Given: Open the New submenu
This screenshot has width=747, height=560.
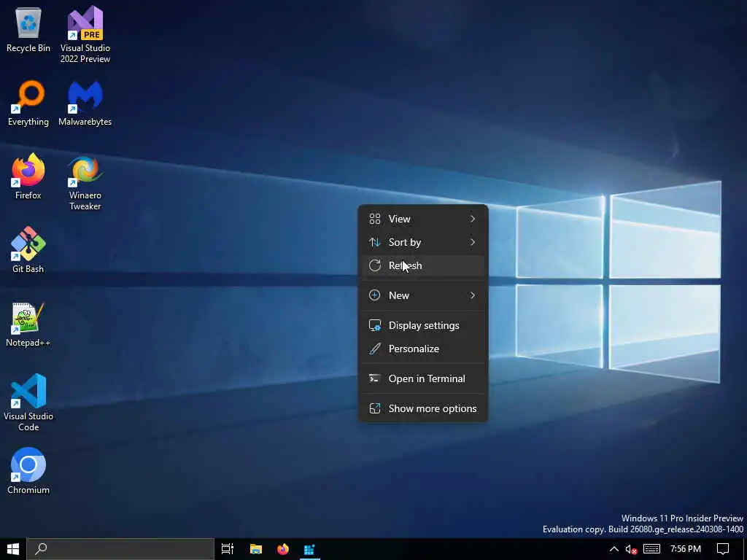Looking at the screenshot, I should coord(423,295).
